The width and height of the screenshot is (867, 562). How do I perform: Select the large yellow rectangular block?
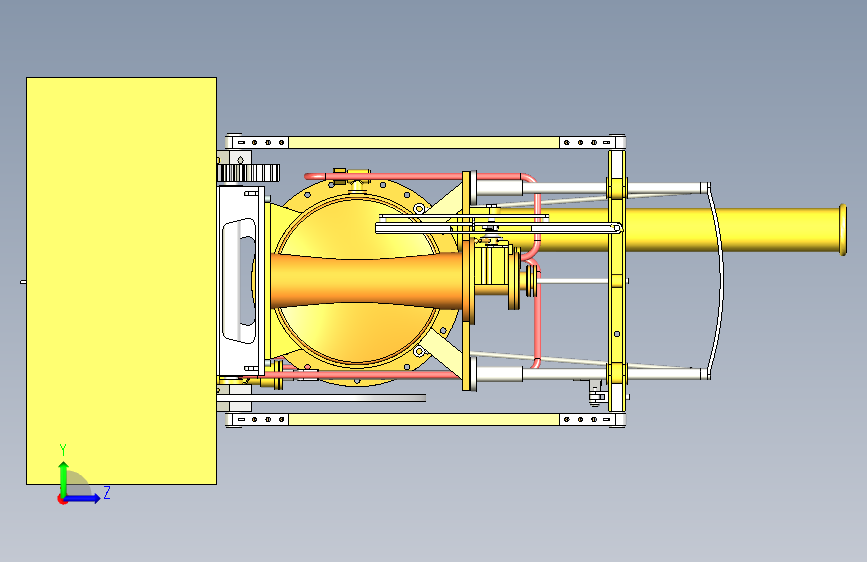(x=121, y=281)
